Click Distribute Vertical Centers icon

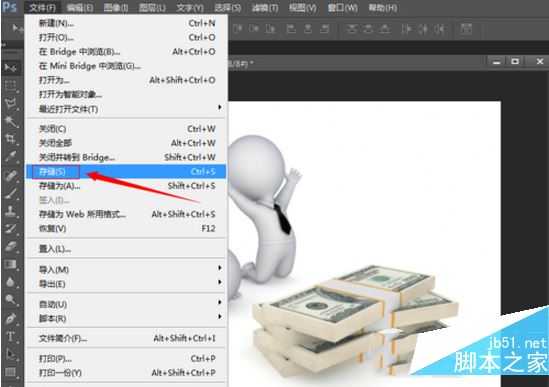point(368,29)
